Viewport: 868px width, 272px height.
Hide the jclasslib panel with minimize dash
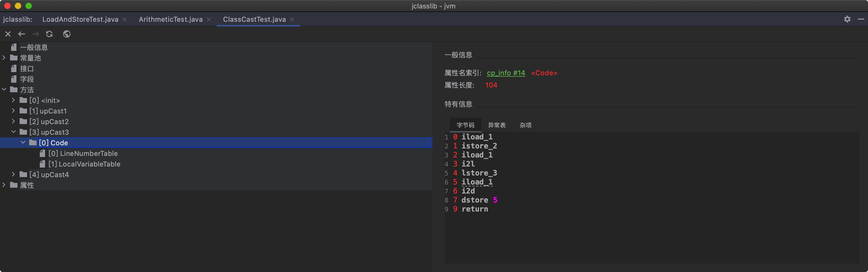point(861,19)
